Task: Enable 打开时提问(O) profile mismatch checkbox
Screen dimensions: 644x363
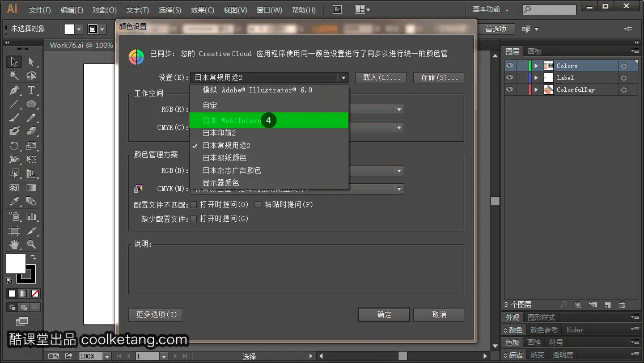Action: [x=193, y=205]
